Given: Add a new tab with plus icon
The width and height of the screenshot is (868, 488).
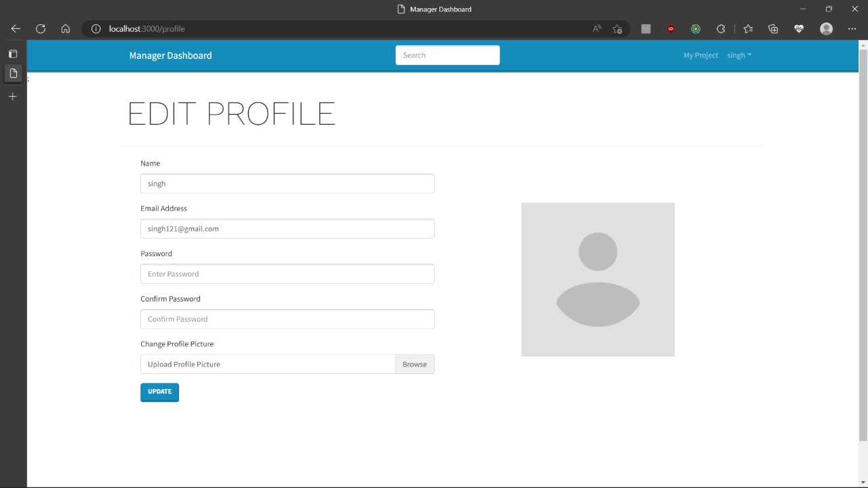Looking at the screenshot, I should pos(13,97).
